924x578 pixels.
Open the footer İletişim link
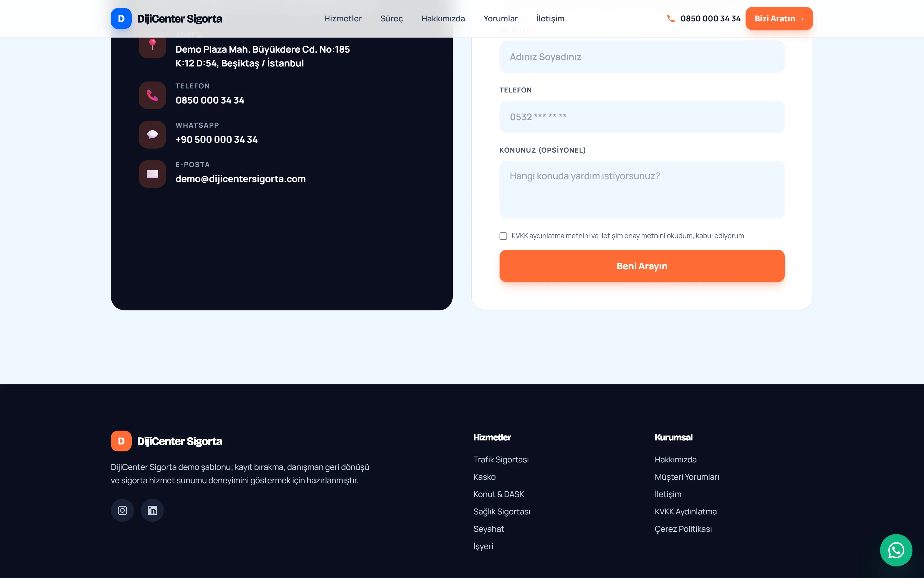[x=668, y=494]
